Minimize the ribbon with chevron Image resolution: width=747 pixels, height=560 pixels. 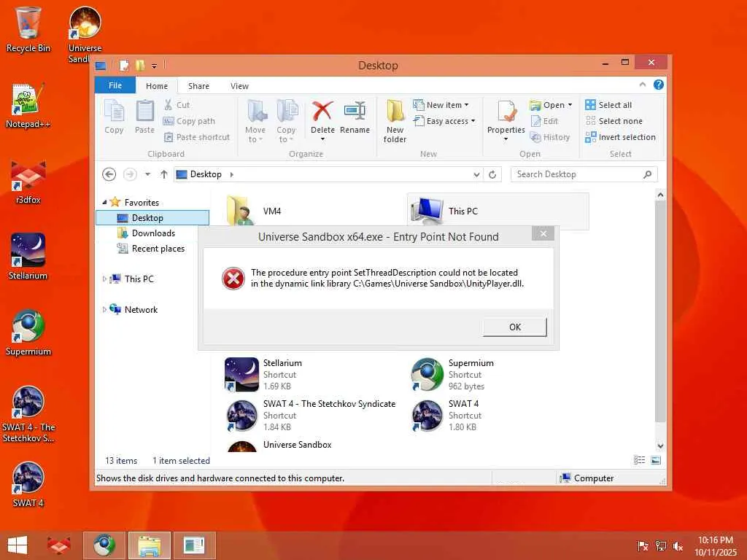click(x=643, y=85)
